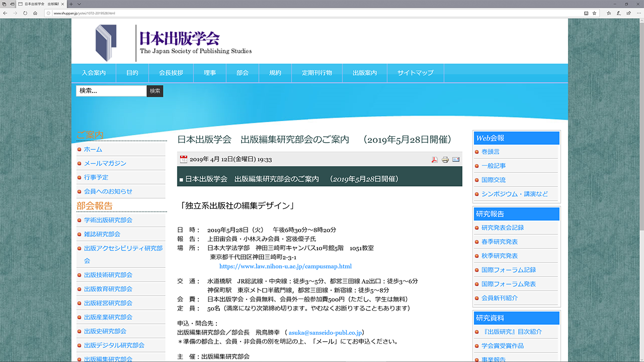Email this article via envelope icon
The height and width of the screenshot is (362, 644).
point(456,160)
